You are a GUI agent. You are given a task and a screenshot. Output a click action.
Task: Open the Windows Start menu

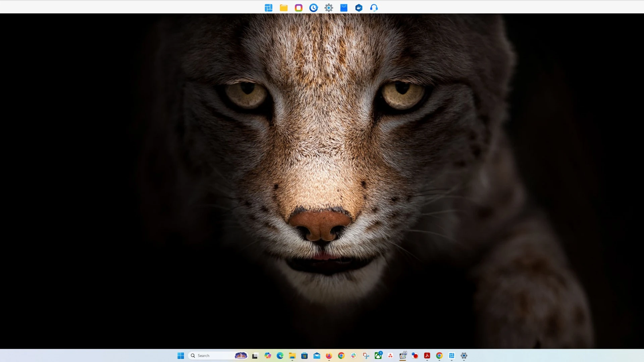click(181, 356)
